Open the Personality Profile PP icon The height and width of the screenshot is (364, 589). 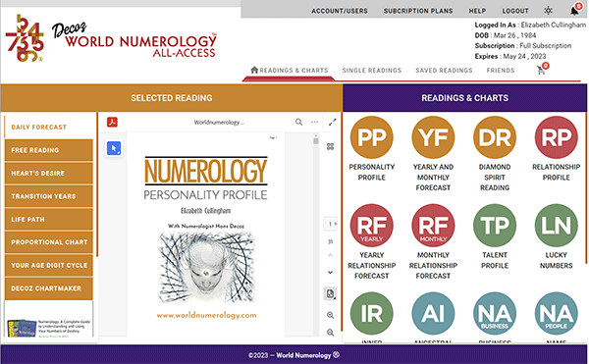[371, 137]
